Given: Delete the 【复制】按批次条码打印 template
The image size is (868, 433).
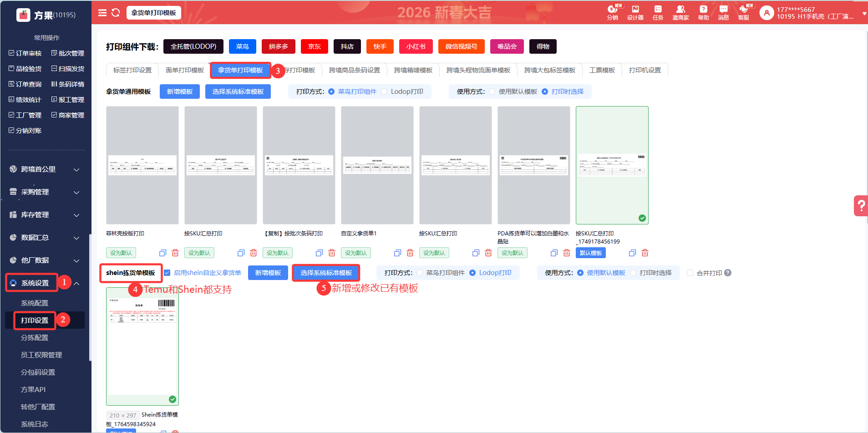Looking at the screenshot, I should point(332,253).
